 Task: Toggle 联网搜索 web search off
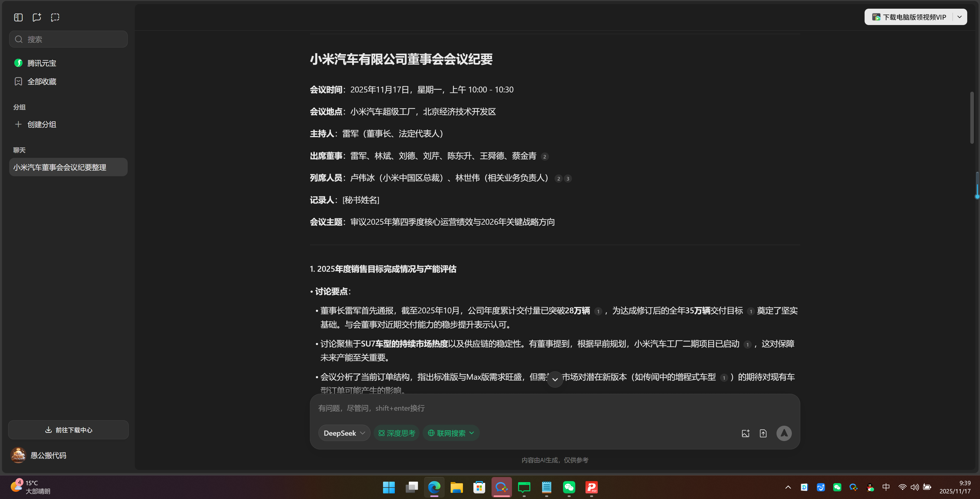click(447, 433)
